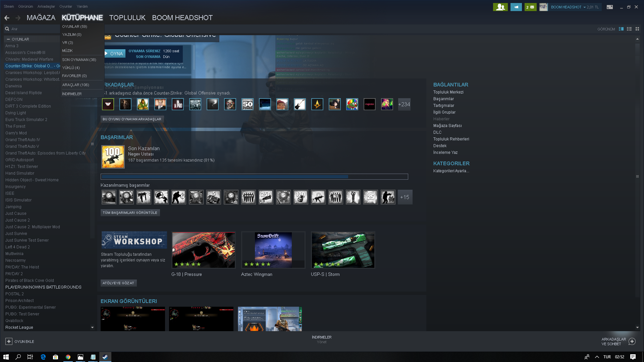Select the list view layout icon

[x=629, y=29]
